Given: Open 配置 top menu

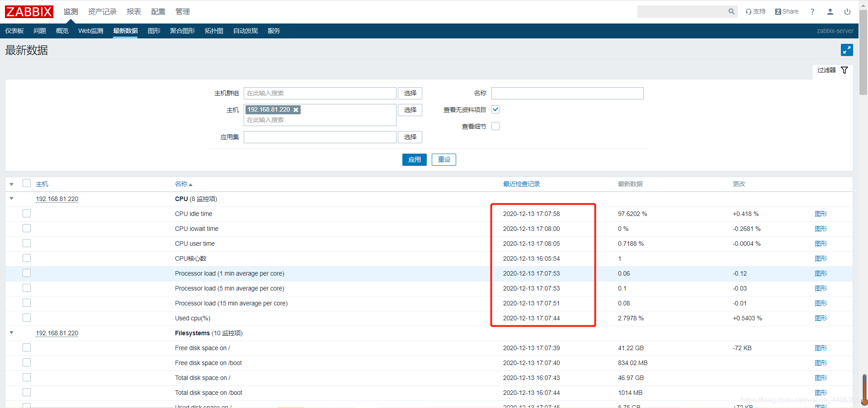Looking at the screenshot, I should 158,12.
